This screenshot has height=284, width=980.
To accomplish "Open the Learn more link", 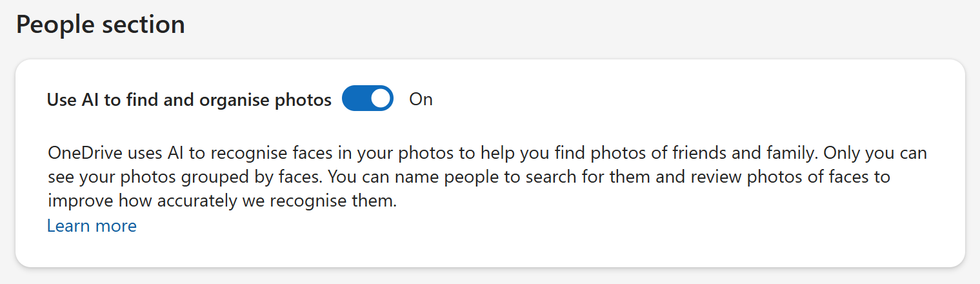I will [92, 226].
